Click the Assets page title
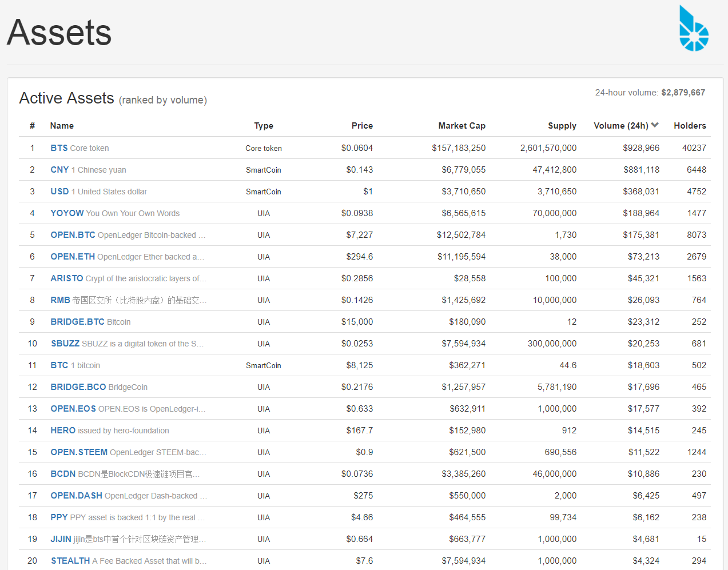The image size is (728, 570). click(59, 32)
